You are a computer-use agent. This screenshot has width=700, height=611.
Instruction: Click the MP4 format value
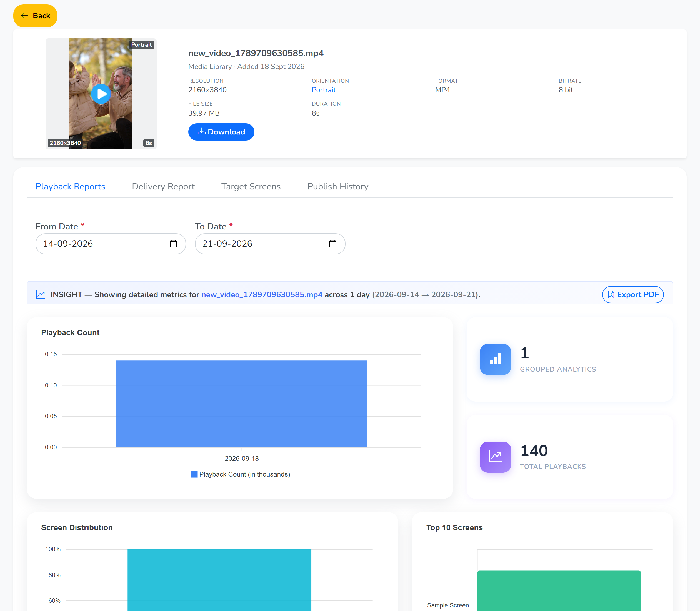(x=442, y=90)
